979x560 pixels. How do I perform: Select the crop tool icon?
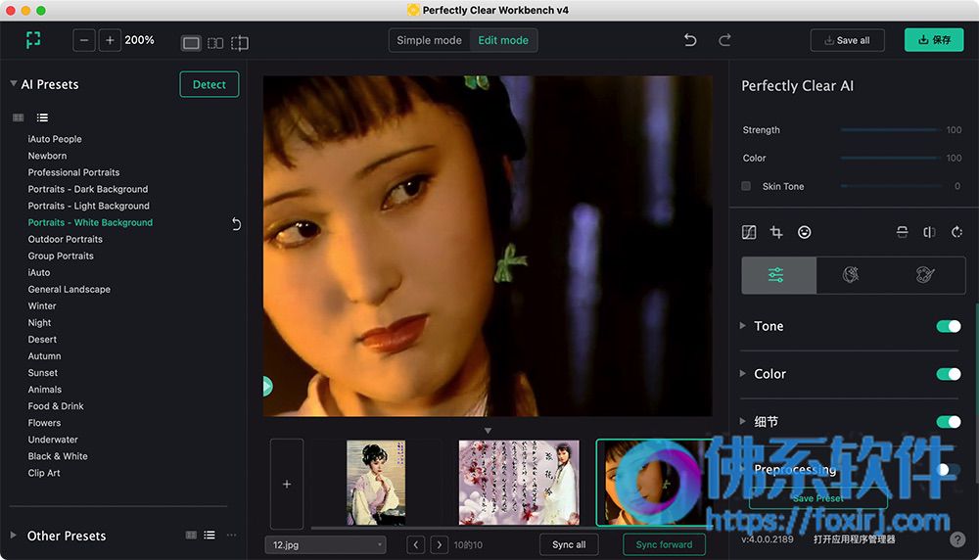776,232
